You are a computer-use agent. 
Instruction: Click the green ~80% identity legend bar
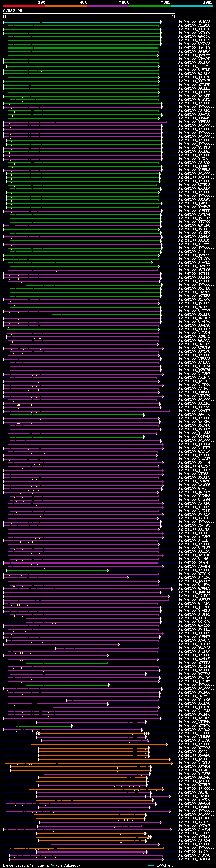[x=150, y=6]
